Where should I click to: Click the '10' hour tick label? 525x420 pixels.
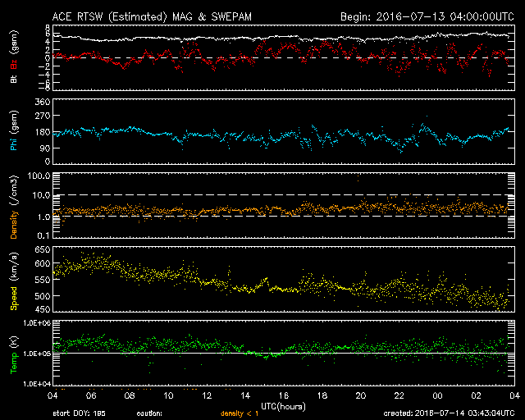click(x=168, y=396)
